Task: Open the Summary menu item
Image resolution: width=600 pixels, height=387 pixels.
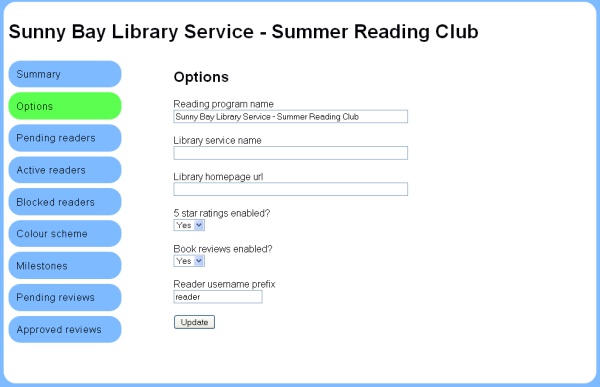Action: pos(65,74)
